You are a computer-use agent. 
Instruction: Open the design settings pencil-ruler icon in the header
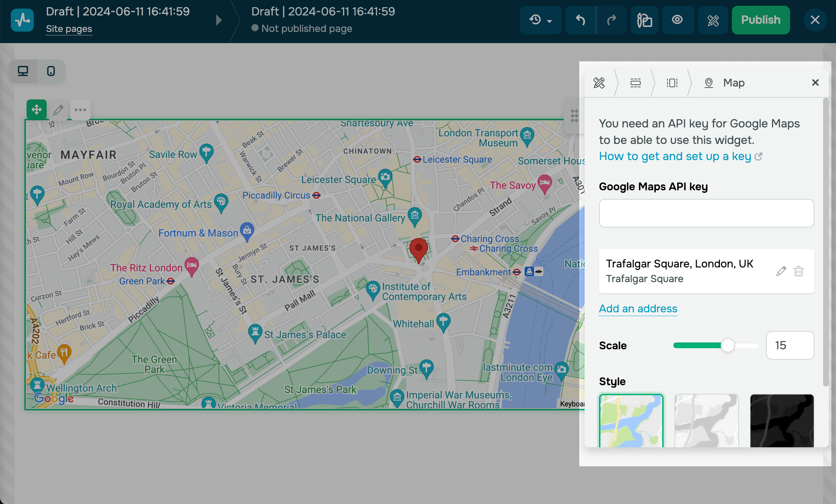(x=713, y=20)
